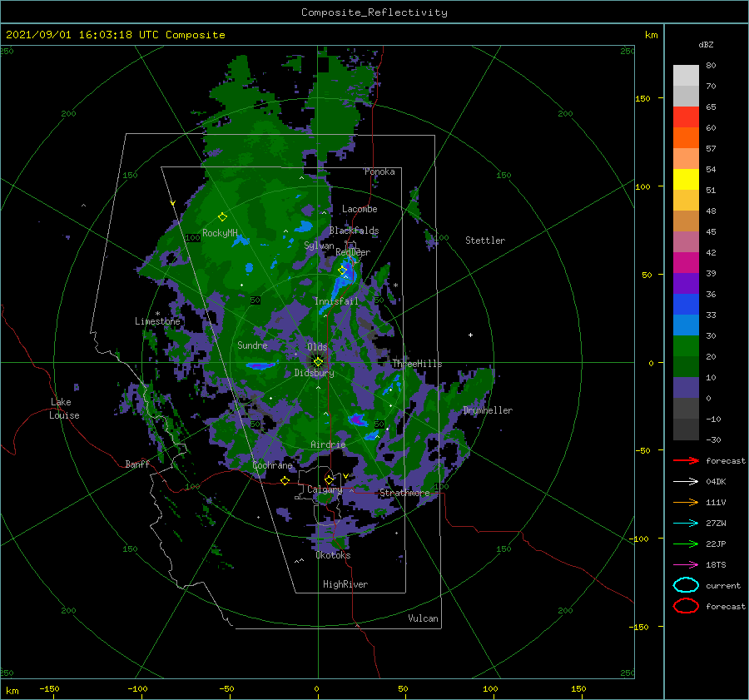Select the cyan 27ZW arrow legend entry

(x=686, y=524)
